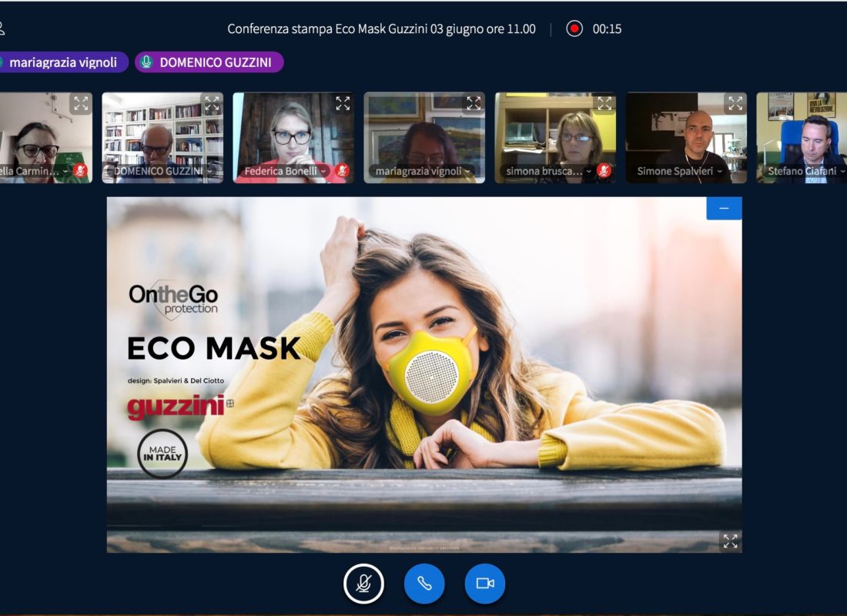Expand Simone Spalvieri's video to fullscreen
The width and height of the screenshot is (847, 616).
coord(735,103)
